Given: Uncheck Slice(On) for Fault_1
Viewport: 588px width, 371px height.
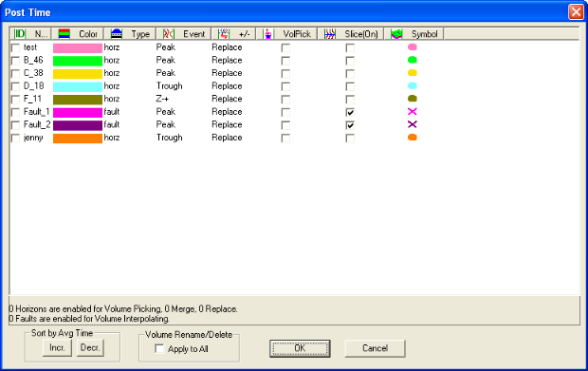Looking at the screenshot, I should click(350, 112).
